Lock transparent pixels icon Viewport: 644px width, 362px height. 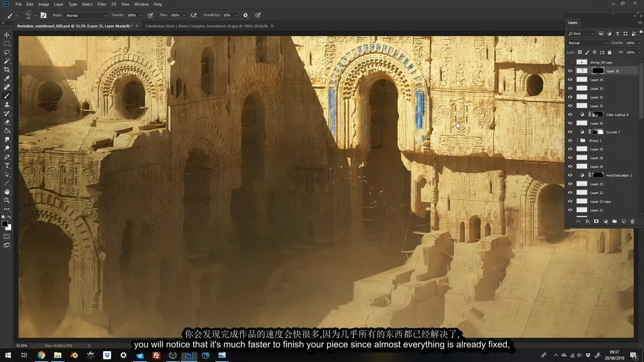[580, 52]
